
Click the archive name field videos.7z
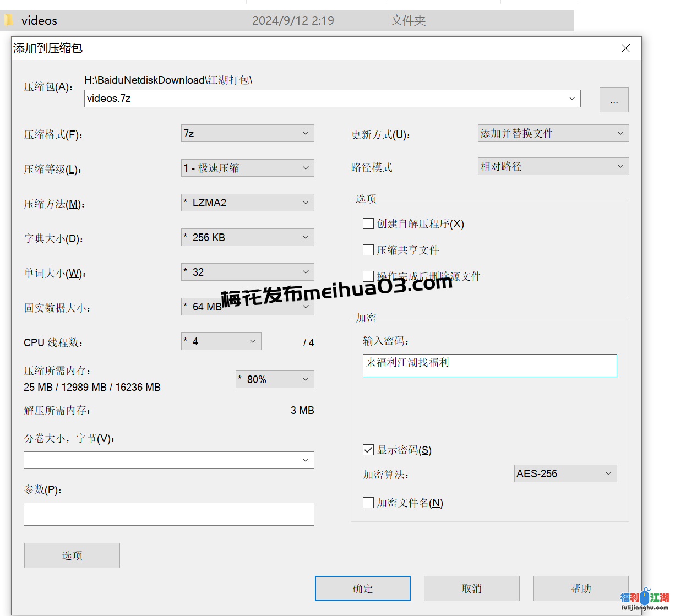[333, 99]
